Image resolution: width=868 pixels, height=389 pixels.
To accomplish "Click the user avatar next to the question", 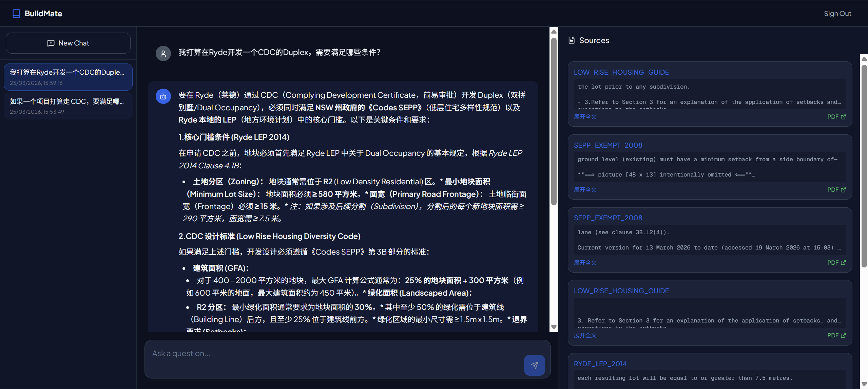I will [x=163, y=53].
